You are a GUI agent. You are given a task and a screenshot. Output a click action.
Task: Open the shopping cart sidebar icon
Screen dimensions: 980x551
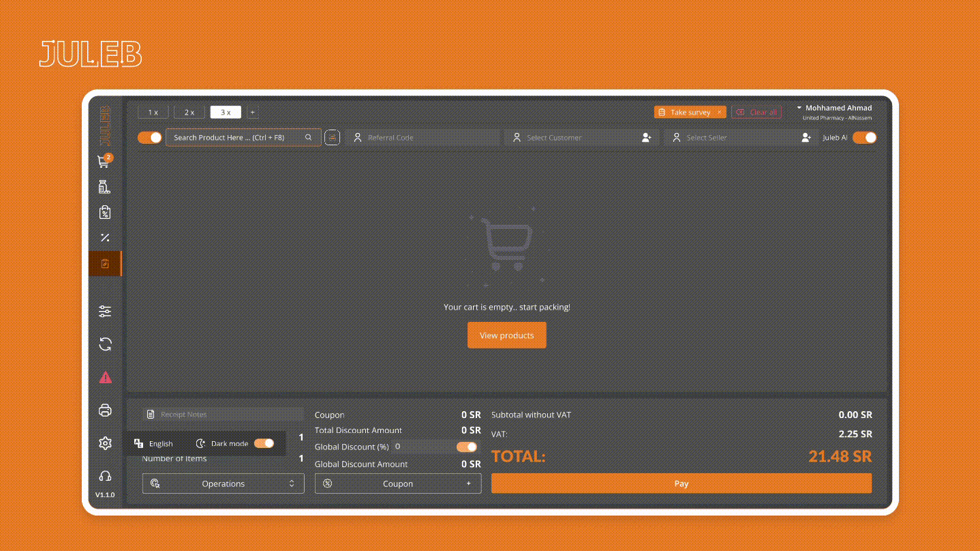point(104,162)
